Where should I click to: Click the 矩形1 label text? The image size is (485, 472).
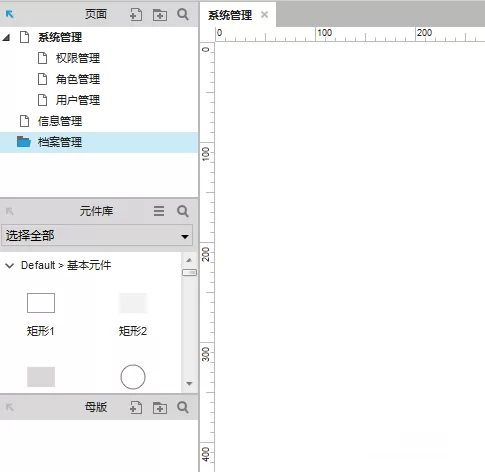(x=41, y=331)
